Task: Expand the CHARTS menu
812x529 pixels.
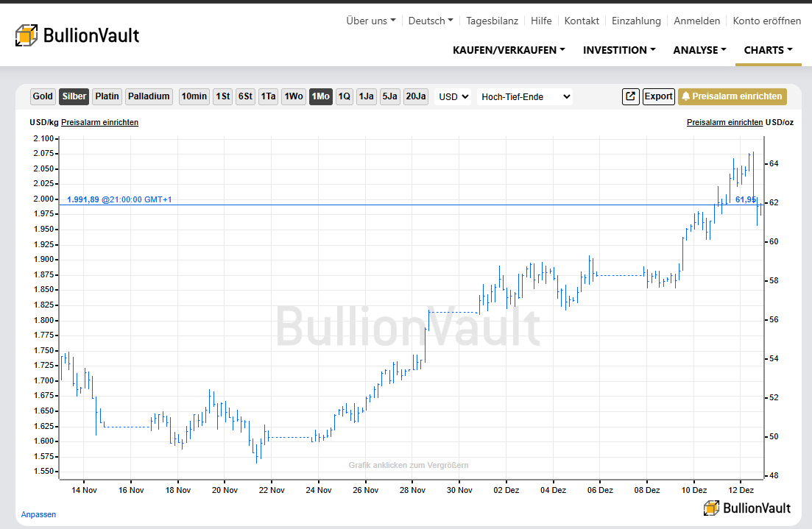Action: [x=769, y=50]
